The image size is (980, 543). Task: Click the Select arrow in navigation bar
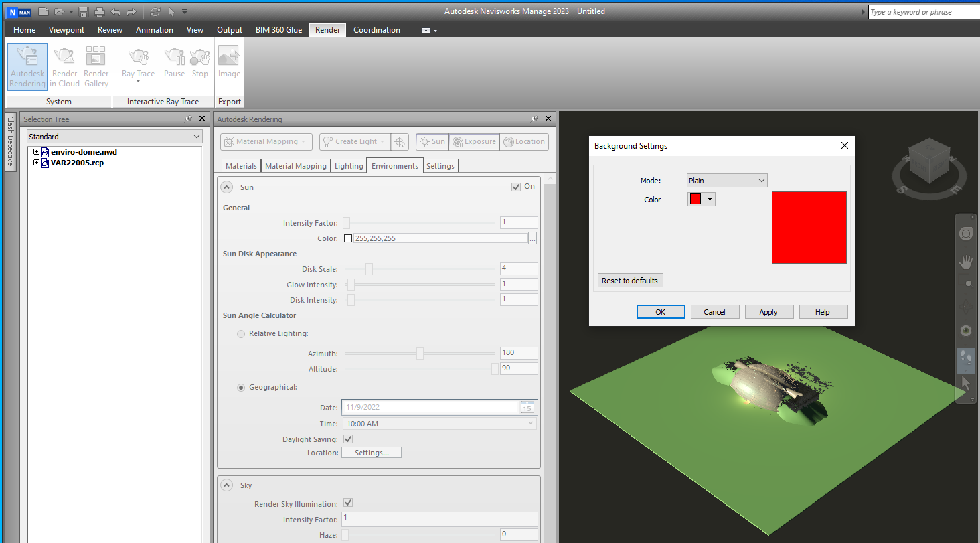tap(966, 383)
